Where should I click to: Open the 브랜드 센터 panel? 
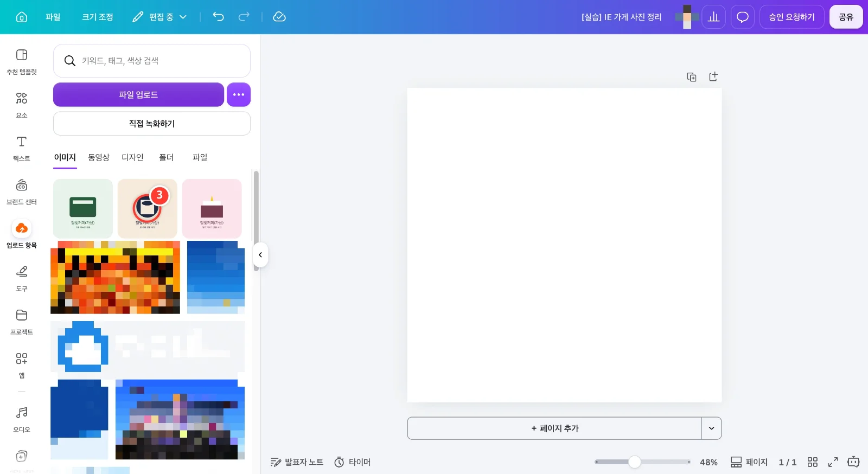click(22, 192)
